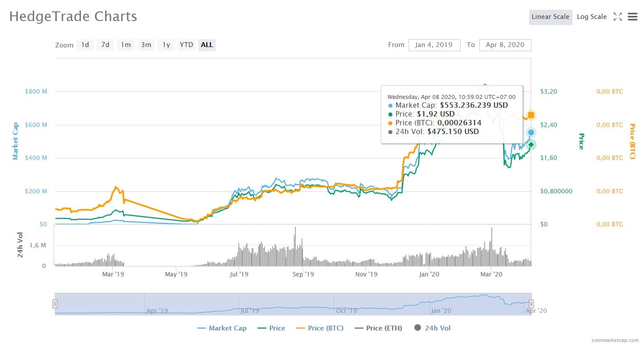Set zoom to 1m
This screenshot has height=345, width=644.
[x=126, y=45]
